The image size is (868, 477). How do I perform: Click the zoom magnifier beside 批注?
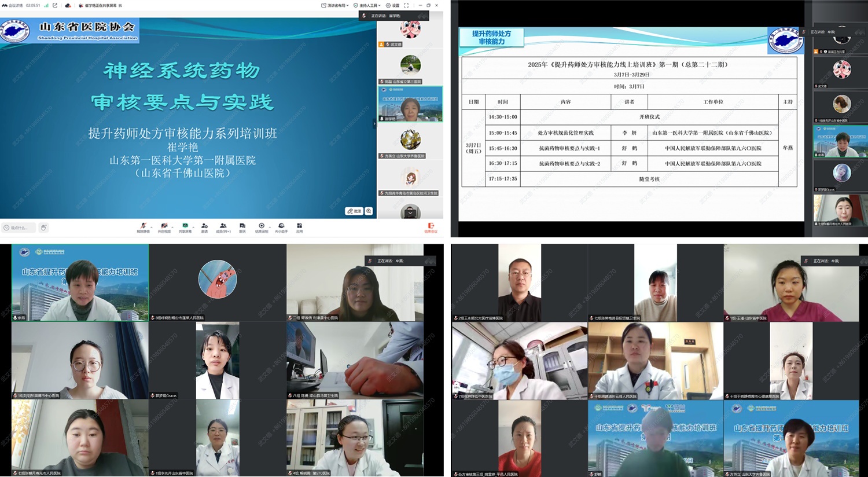(x=369, y=211)
